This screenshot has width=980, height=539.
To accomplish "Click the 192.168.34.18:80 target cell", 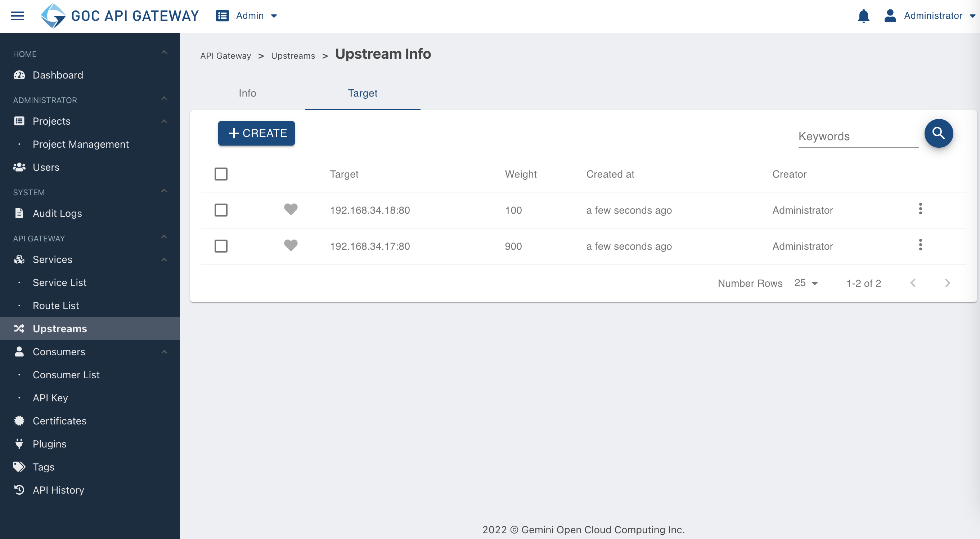I will [x=370, y=210].
